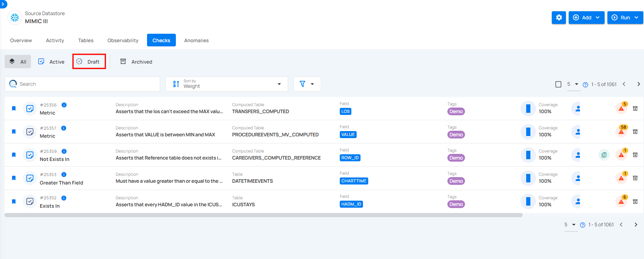This screenshot has width=644, height=259.
Task: Archive check #25357 via archive icon
Action: (635, 131)
